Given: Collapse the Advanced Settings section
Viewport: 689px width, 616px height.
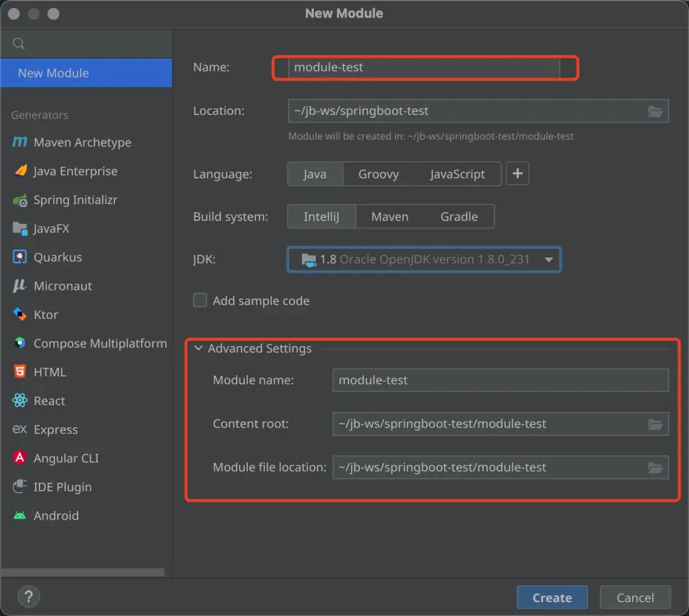Looking at the screenshot, I should (199, 348).
